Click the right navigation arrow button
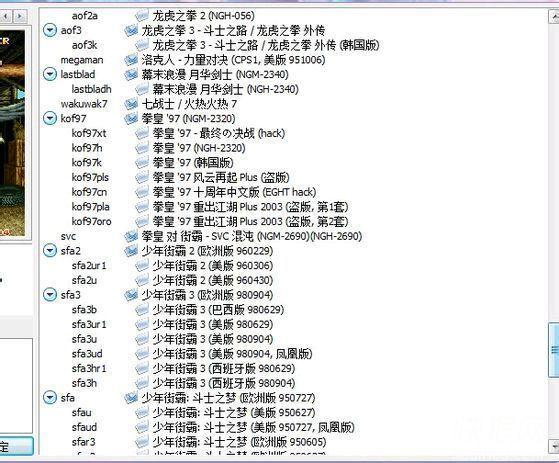The width and height of the screenshot is (559, 463). (20, 16)
